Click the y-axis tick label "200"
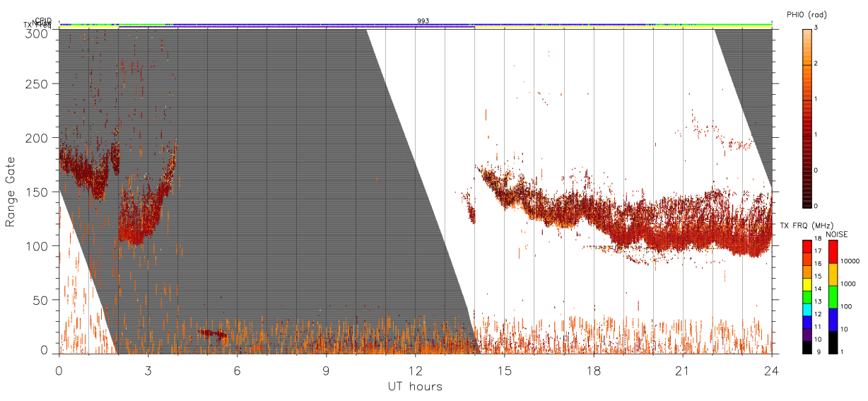Image resolution: width=868 pixels, height=401 pixels. tap(38, 138)
